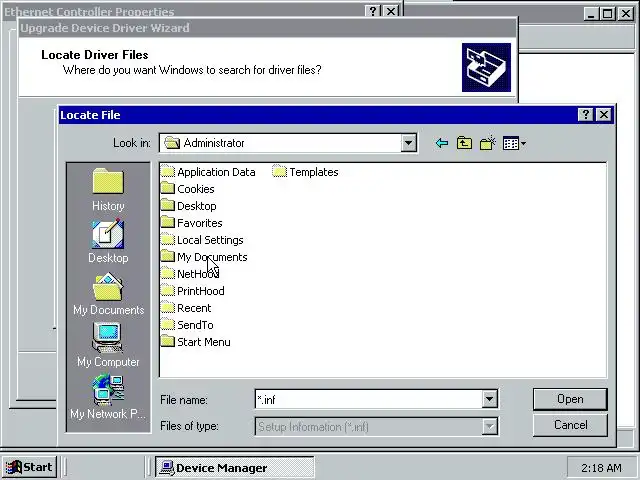Expand the Look in dropdown
Image resolution: width=640 pixels, height=480 pixels.
coord(408,143)
